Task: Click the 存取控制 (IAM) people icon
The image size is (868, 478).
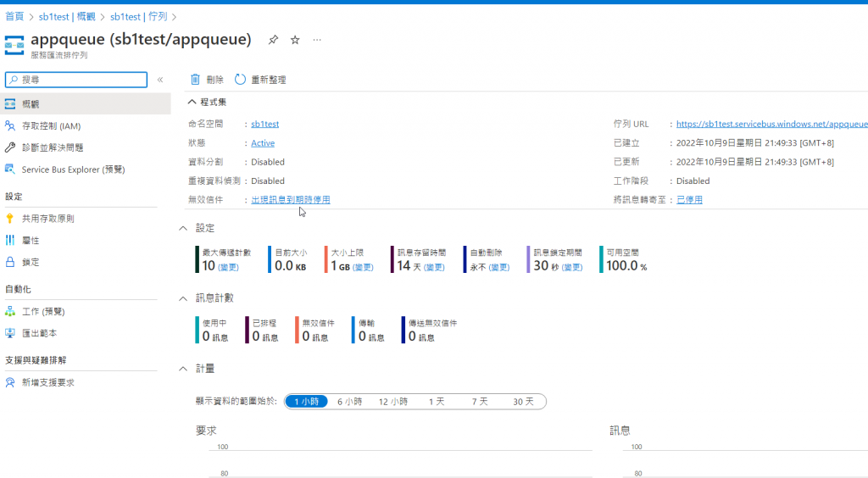Action: click(x=10, y=126)
